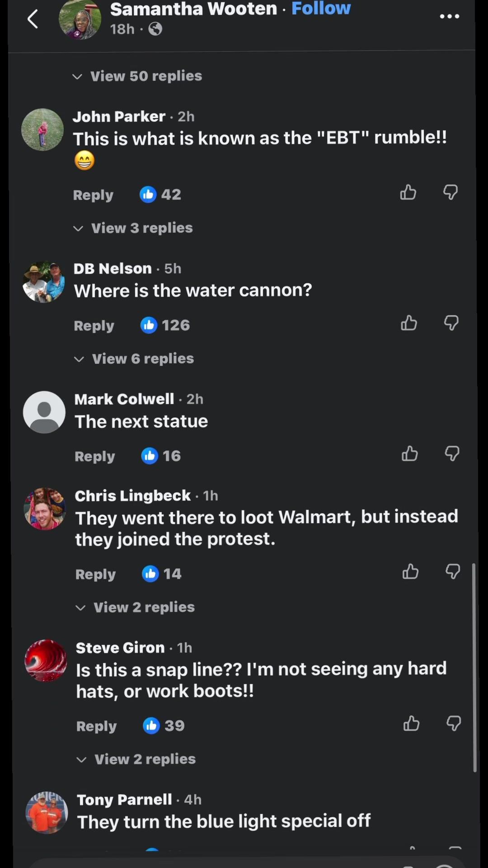
Task: Tap the back arrow icon
Action: coord(33,19)
